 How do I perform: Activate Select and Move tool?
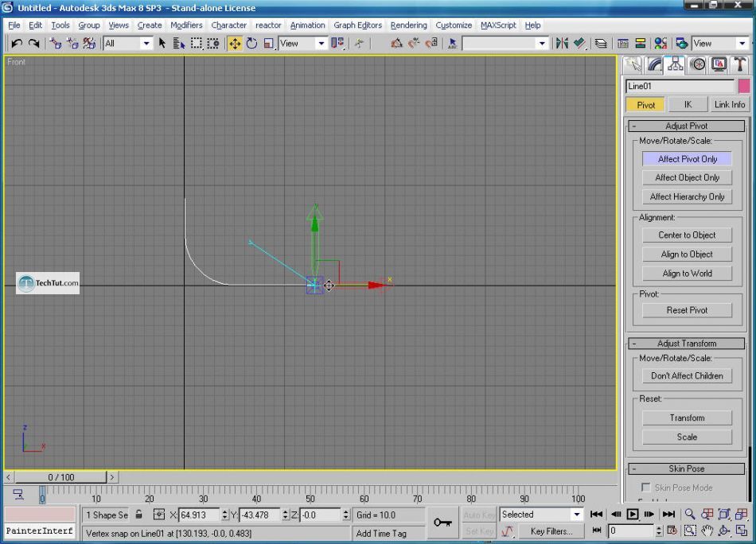point(235,44)
